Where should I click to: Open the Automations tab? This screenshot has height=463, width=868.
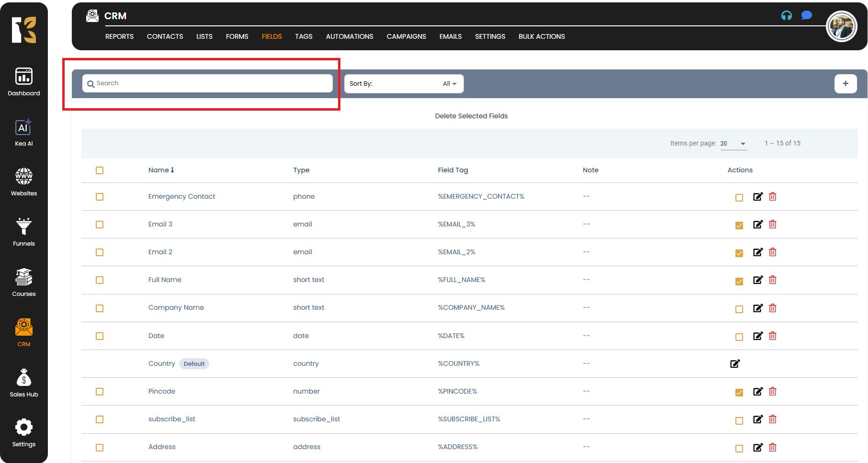coord(349,36)
